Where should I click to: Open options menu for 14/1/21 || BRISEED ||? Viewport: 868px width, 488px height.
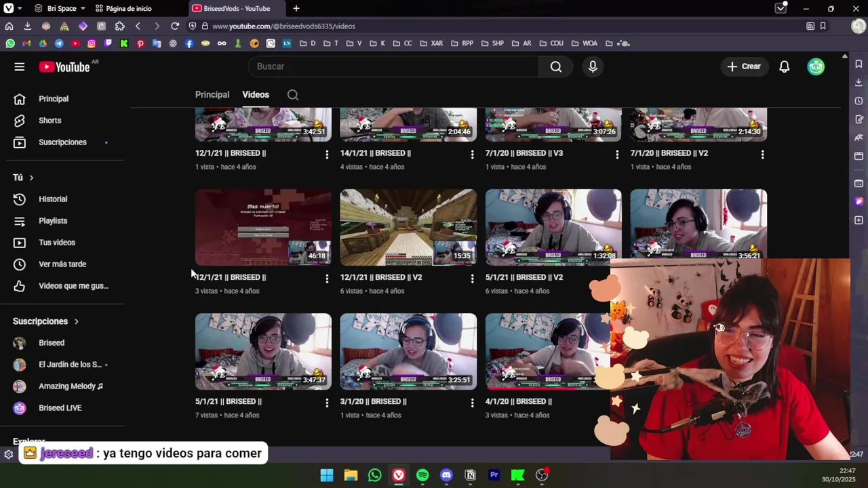472,155
